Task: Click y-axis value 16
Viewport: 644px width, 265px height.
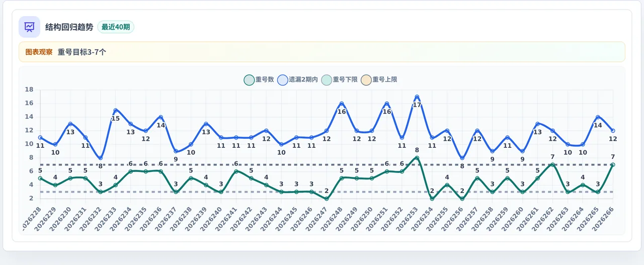Action: 29,104
